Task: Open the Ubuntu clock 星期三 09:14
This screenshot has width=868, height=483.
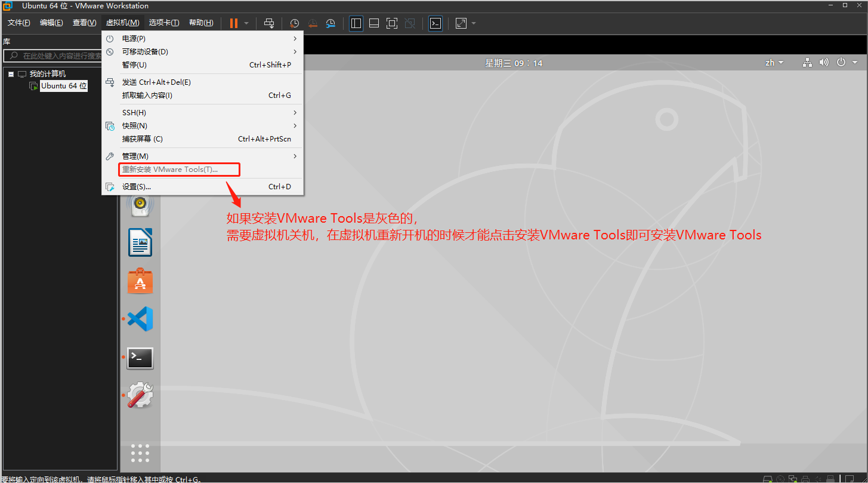Action: pos(514,63)
